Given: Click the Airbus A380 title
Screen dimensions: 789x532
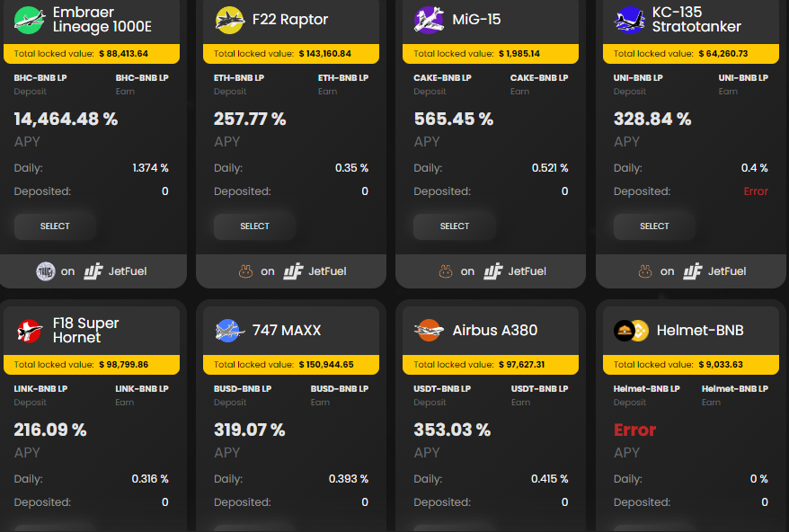Looking at the screenshot, I should tap(494, 330).
